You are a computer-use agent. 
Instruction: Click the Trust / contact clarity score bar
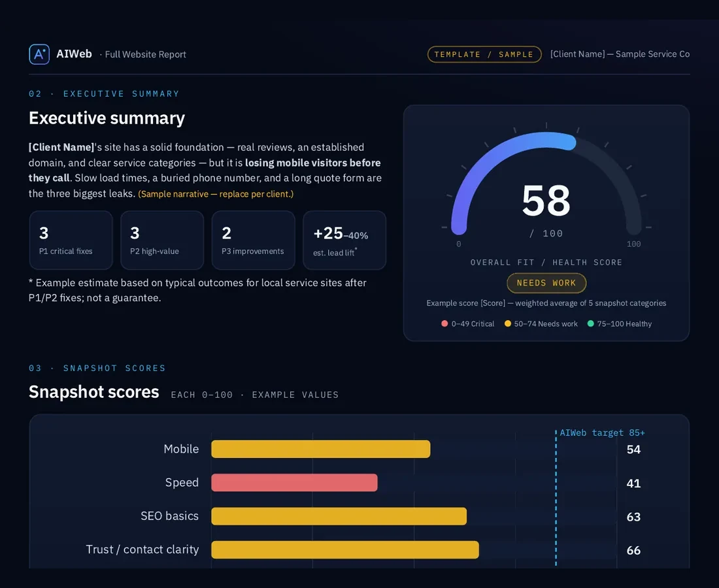coord(345,549)
